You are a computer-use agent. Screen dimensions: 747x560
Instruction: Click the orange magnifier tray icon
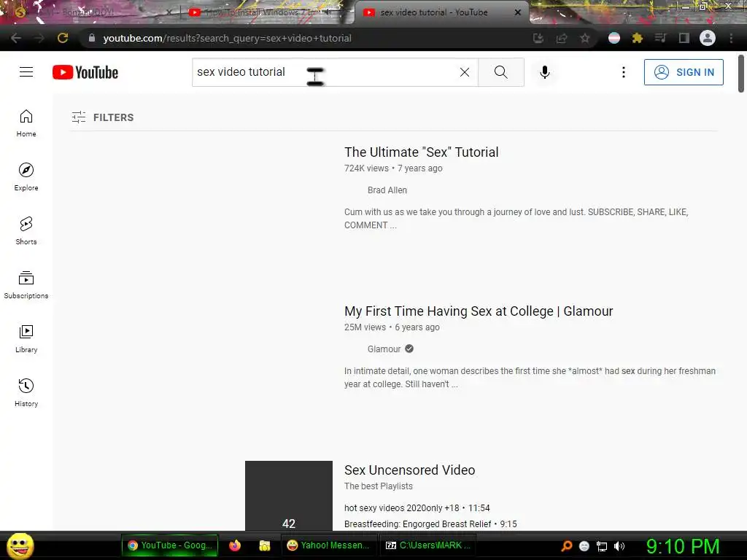point(567,546)
